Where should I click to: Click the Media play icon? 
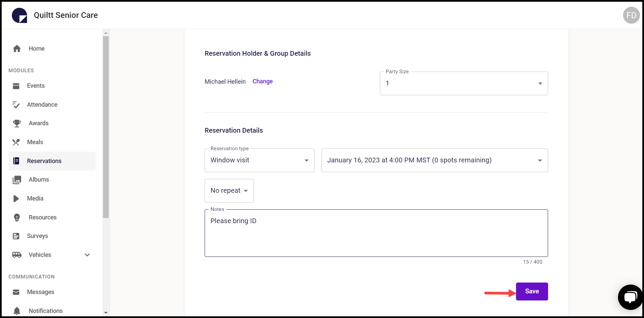(x=17, y=198)
